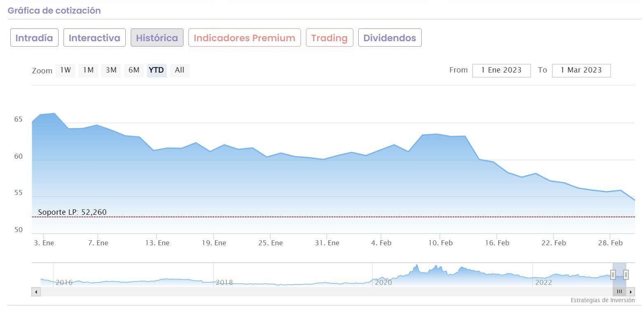Show the Dividendos tab
The image size is (644, 317).
point(390,38)
